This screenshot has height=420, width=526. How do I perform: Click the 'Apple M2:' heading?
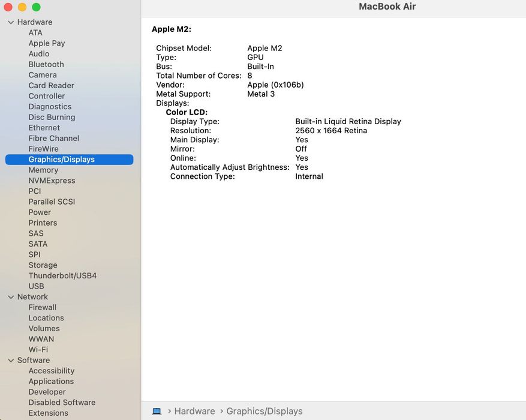click(172, 29)
